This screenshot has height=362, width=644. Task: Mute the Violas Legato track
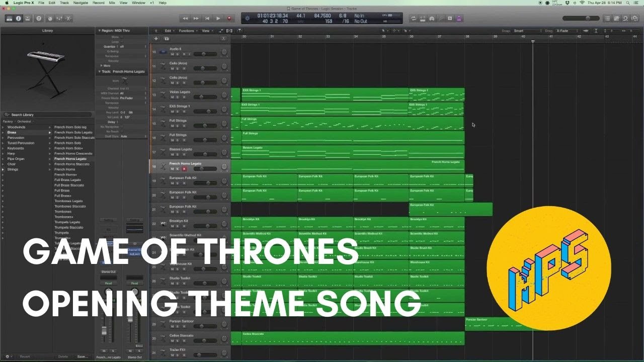172,97
